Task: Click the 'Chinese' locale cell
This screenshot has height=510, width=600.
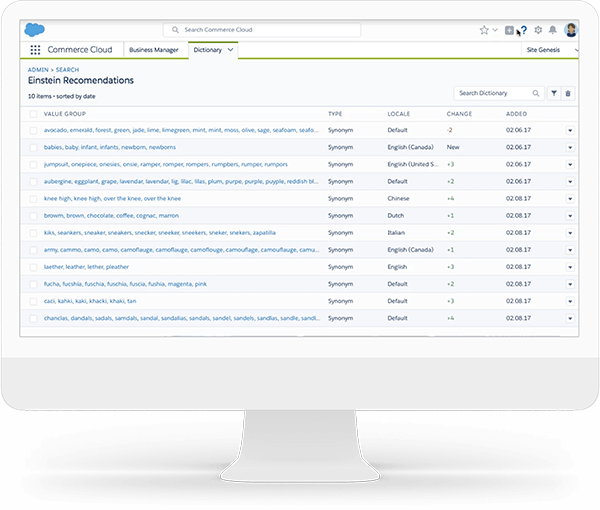Action: [398, 199]
